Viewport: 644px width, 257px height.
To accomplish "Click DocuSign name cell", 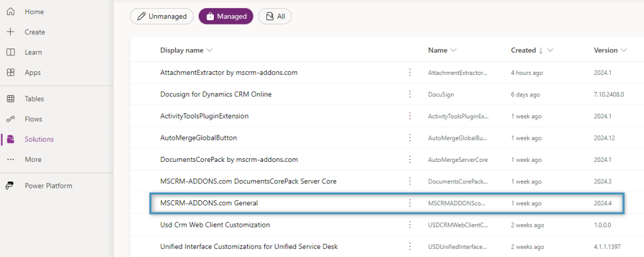I will pos(441,94).
